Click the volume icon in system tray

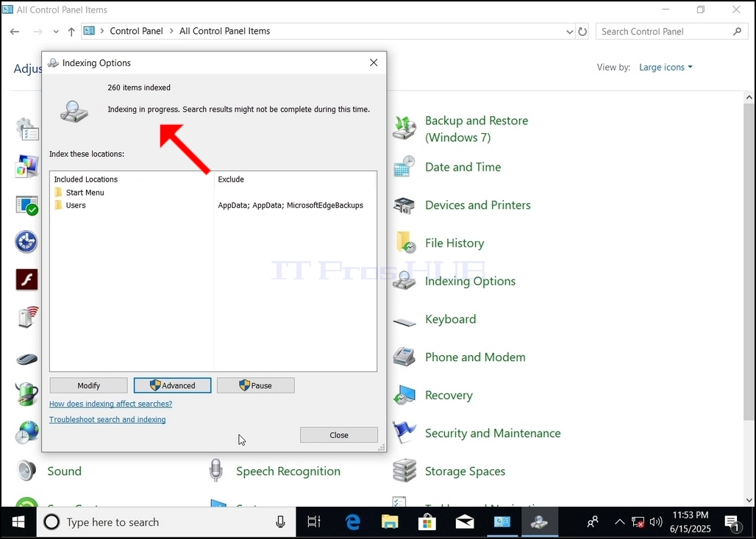click(656, 522)
